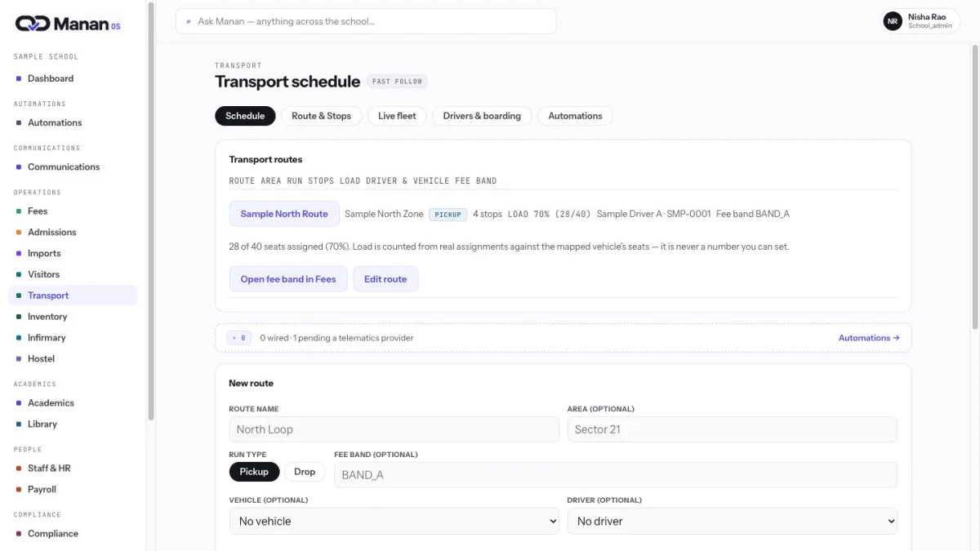Click the automations count badge showing 0
Viewport: 980px width, 551px height.
point(239,338)
